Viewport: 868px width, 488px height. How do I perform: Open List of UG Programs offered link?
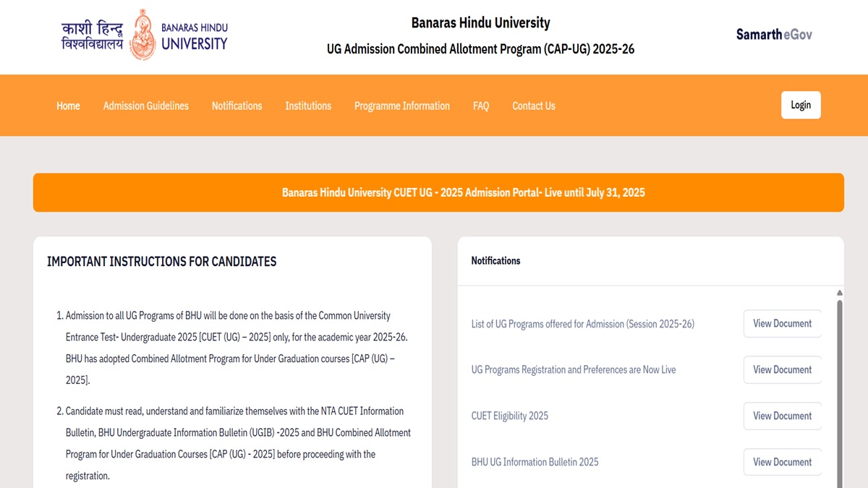582,324
